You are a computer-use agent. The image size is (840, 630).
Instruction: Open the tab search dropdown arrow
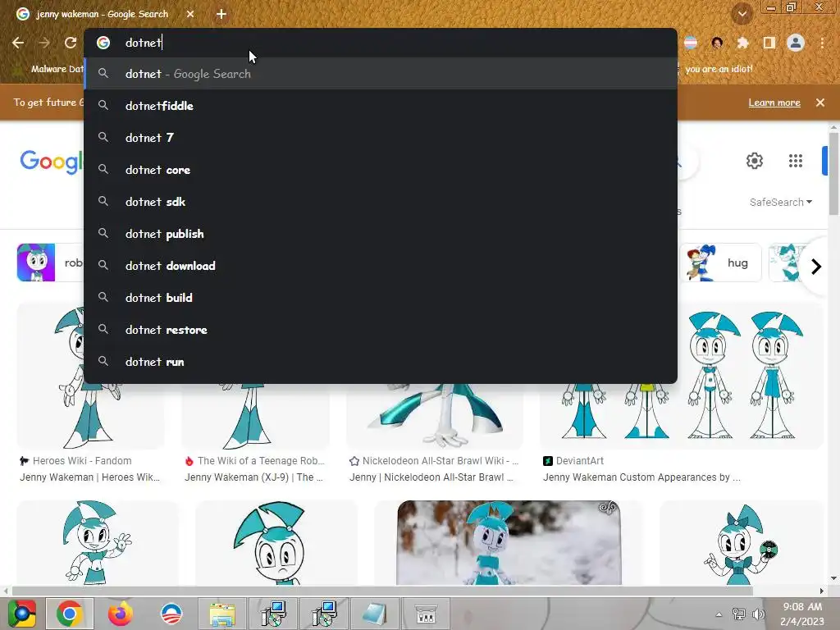pos(742,15)
